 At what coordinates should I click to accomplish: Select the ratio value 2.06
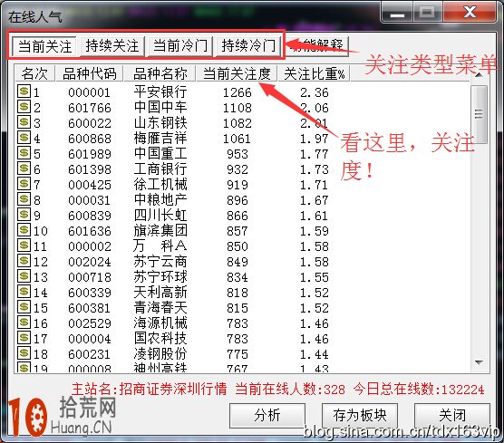(315, 108)
